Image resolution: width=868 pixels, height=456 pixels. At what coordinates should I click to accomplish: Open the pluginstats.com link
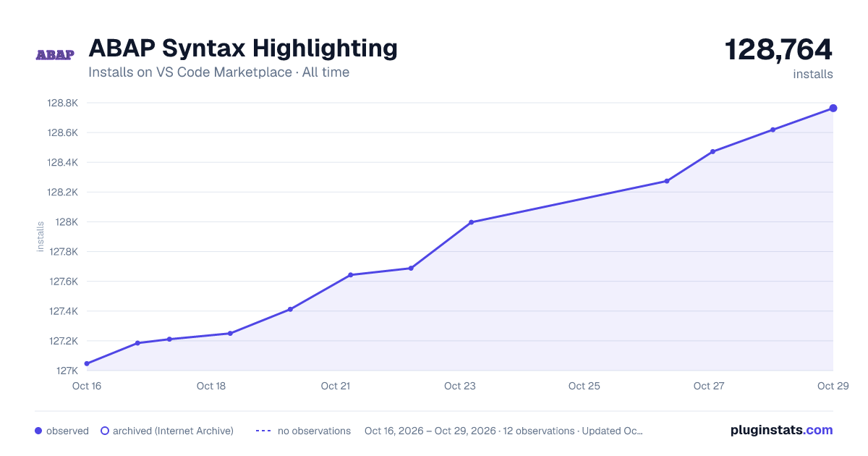coord(782,430)
